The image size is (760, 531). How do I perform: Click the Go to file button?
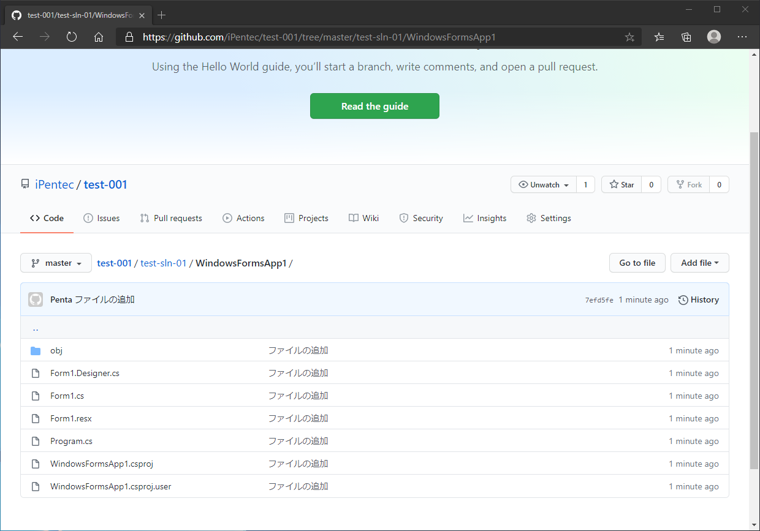637,263
